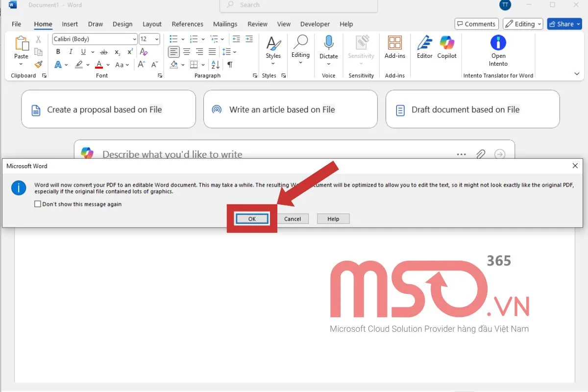Click the line spacing icon
The image size is (588, 392).
tap(226, 52)
